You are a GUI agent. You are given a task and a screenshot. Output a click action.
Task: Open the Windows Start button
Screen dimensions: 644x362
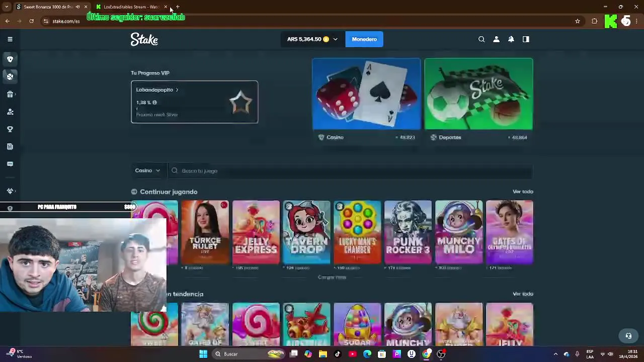tap(203, 354)
